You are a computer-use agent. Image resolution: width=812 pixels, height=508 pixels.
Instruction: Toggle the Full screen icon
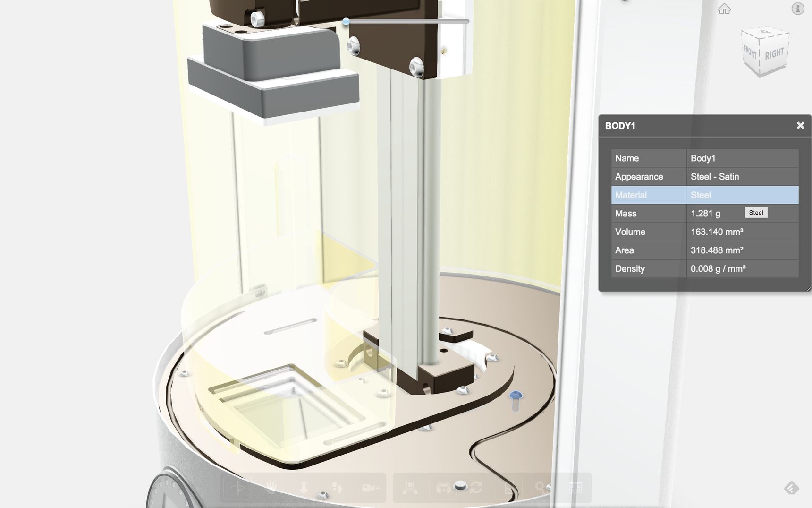575,487
